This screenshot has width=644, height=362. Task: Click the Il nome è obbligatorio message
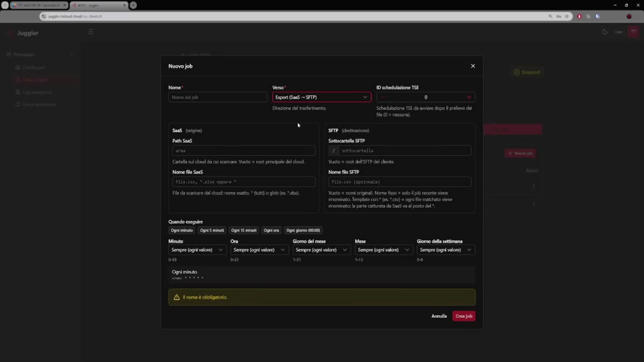pos(205,297)
